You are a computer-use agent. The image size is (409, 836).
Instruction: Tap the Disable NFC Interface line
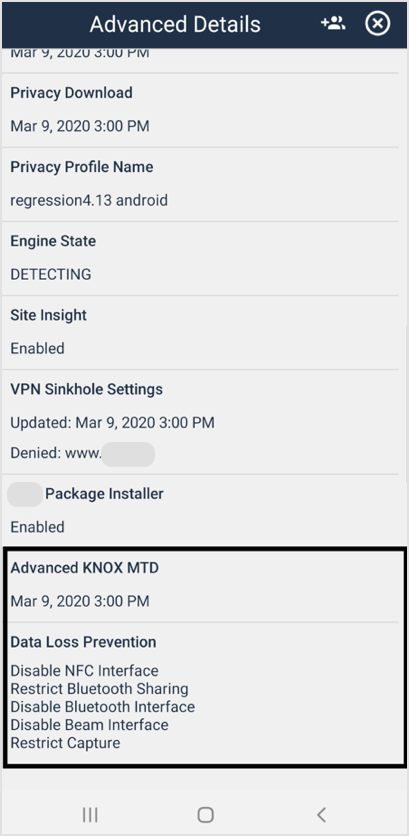84,671
